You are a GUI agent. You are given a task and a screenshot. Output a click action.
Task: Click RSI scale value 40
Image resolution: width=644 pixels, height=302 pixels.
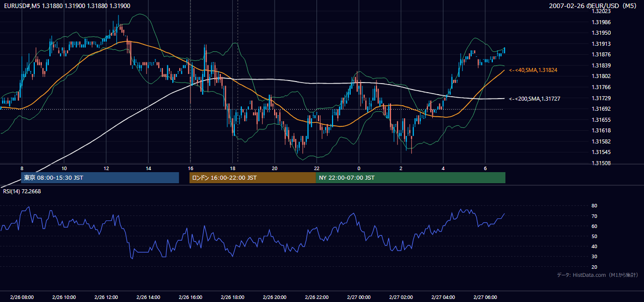pos(594,246)
